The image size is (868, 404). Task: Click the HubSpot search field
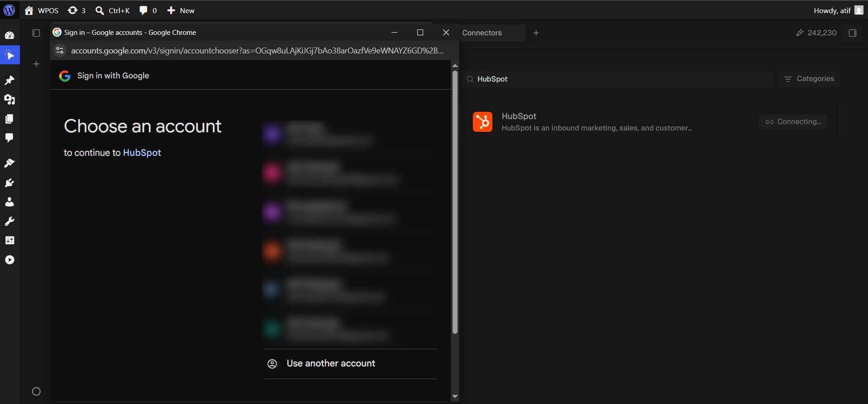tap(617, 79)
